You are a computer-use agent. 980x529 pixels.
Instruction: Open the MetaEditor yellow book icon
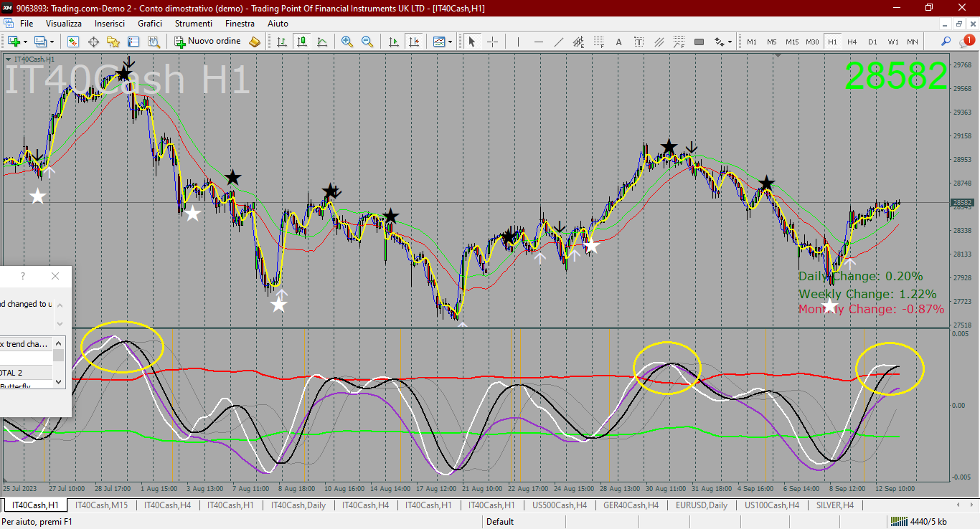255,42
